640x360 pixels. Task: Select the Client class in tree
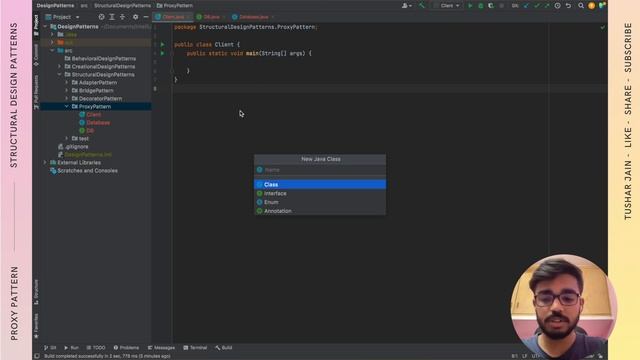(x=90, y=115)
